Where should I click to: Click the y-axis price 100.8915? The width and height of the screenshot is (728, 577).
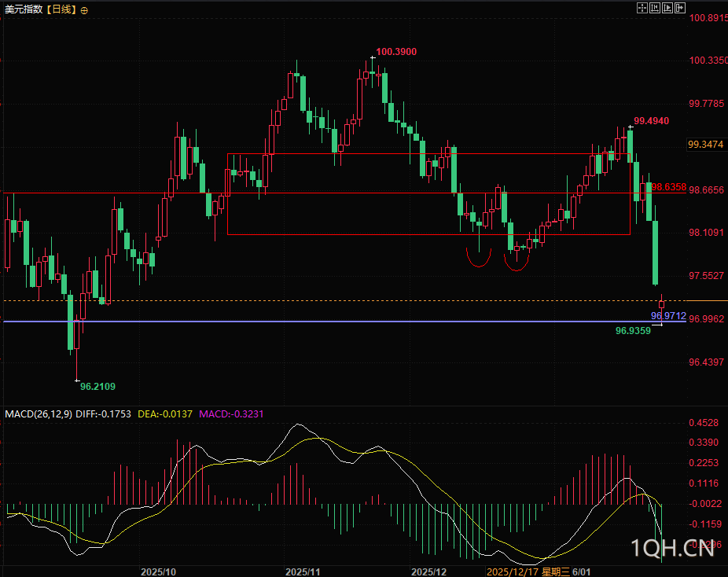tap(708, 17)
